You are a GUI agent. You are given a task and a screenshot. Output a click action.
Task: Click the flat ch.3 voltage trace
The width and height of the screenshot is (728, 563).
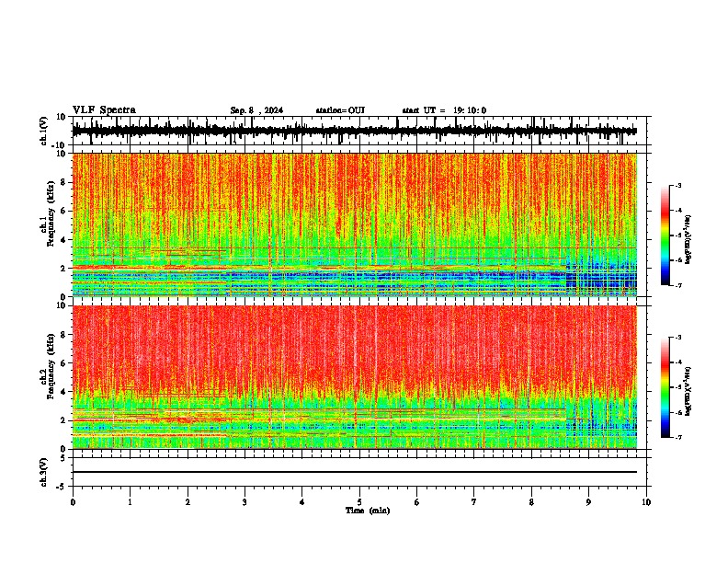tap(355, 472)
